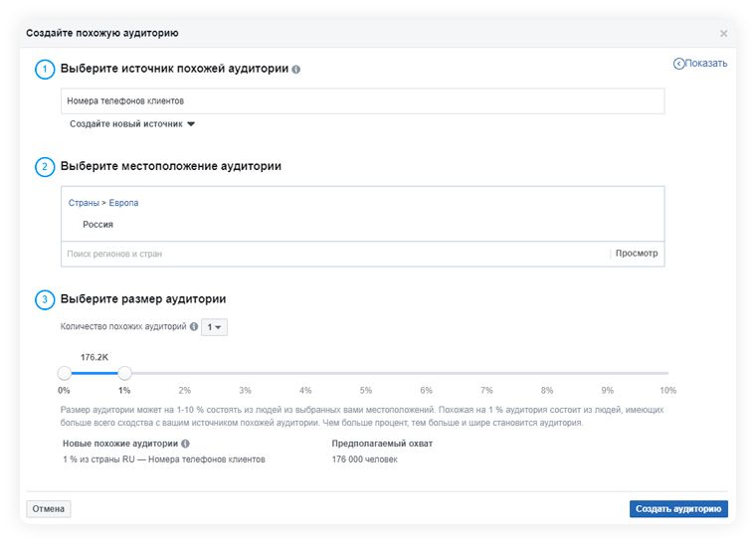Click the slider handle at 1%
Image resolution: width=756 pixels, height=544 pixels.
[x=124, y=373]
